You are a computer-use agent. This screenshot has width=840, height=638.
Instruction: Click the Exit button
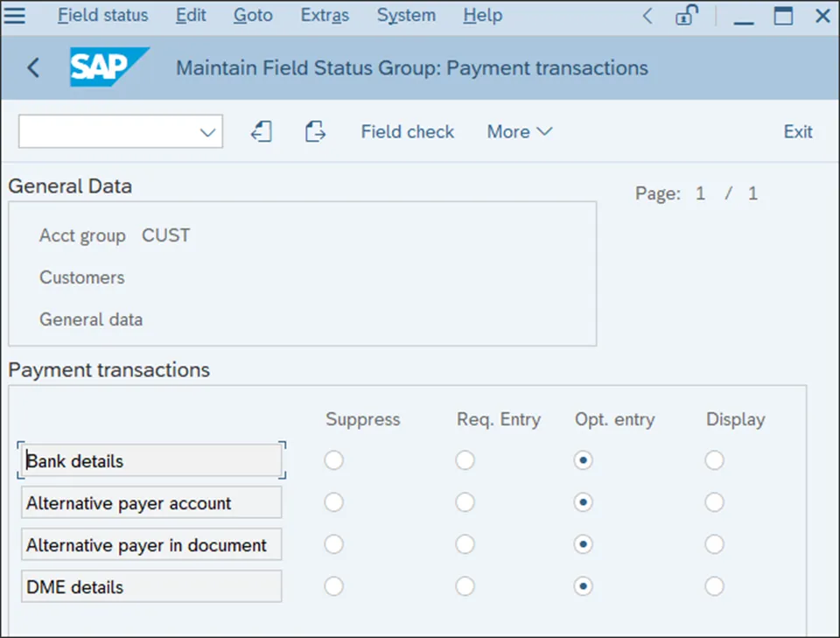tap(798, 132)
